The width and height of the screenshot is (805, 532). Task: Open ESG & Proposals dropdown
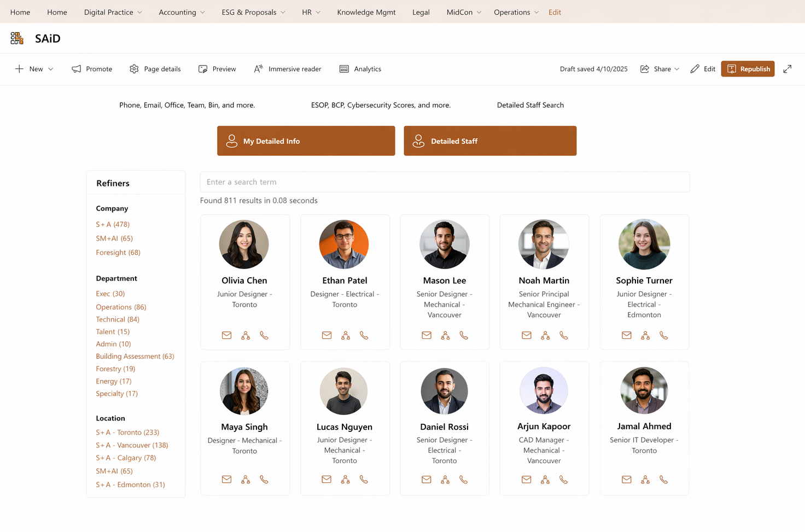point(283,12)
